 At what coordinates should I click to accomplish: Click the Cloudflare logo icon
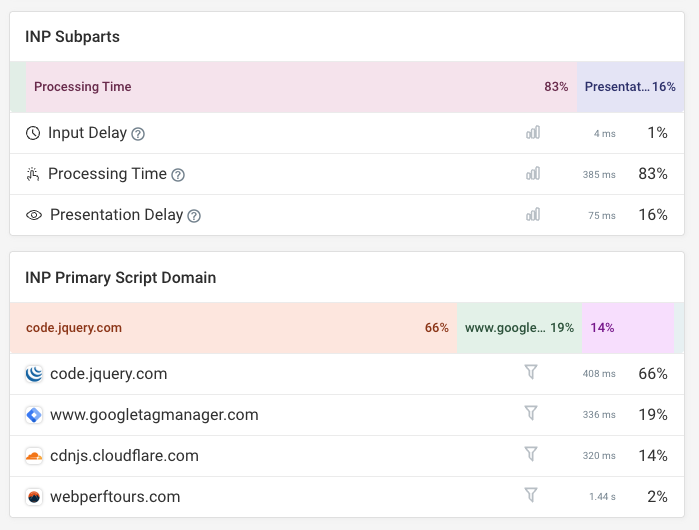(34, 456)
